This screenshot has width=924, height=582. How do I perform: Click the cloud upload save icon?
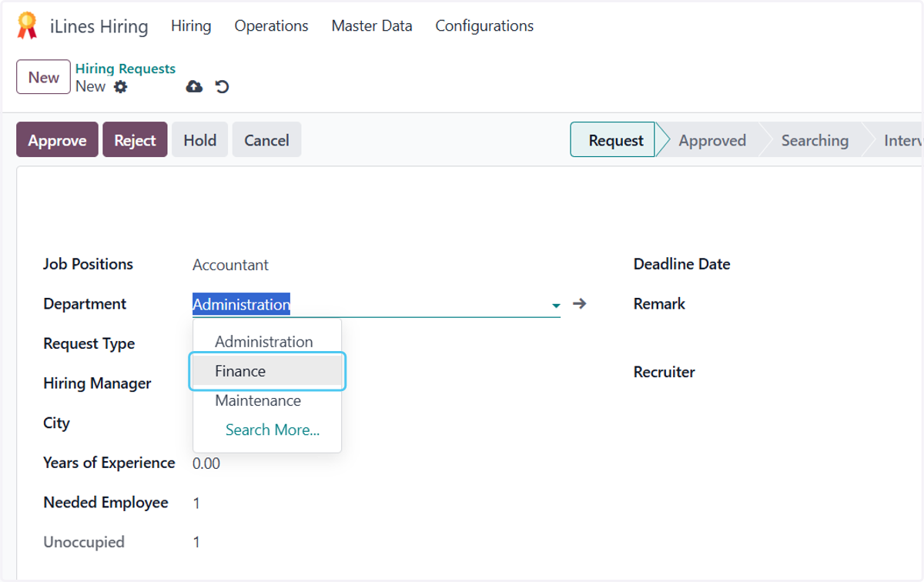(x=194, y=87)
